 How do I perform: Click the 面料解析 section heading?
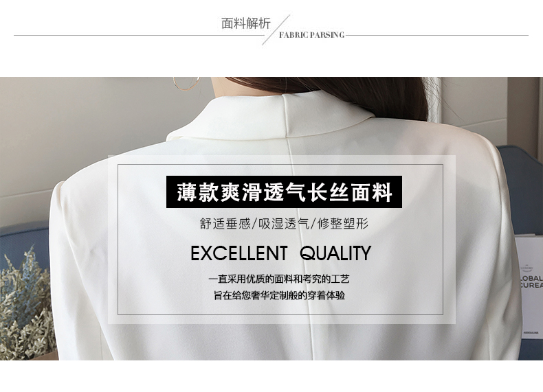click(245, 23)
